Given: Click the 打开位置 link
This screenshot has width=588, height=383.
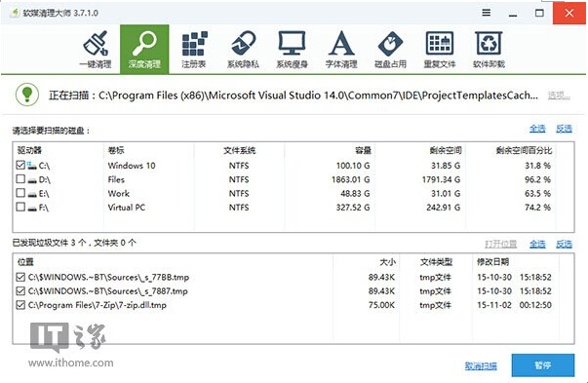Looking at the screenshot, I should click(x=500, y=244).
